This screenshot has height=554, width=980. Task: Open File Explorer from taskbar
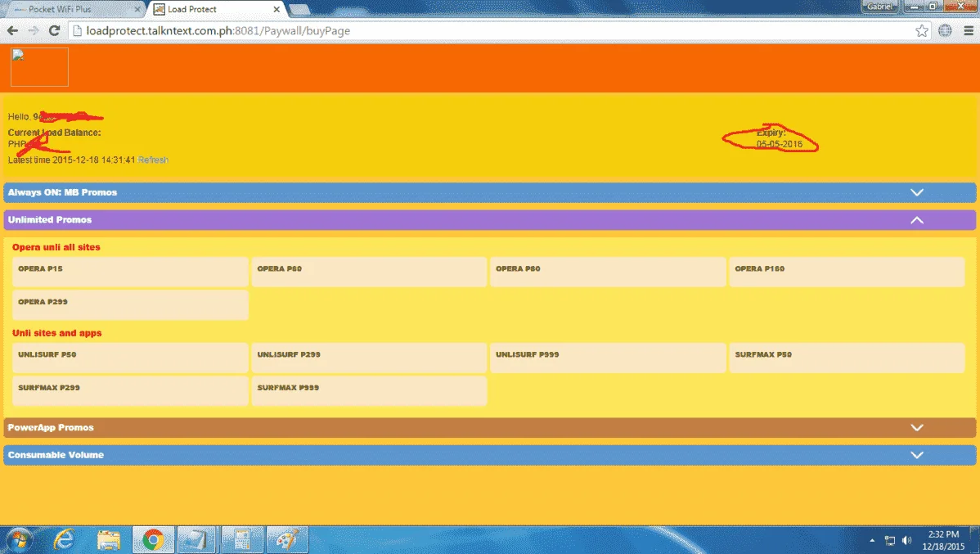[108, 539]
